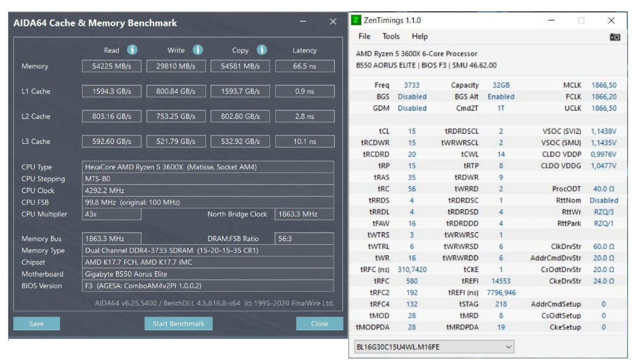The image size is (634, 364).
Task: Select L1 Cache Read value 1594.3 GB/s
Action: pos(112,91)
